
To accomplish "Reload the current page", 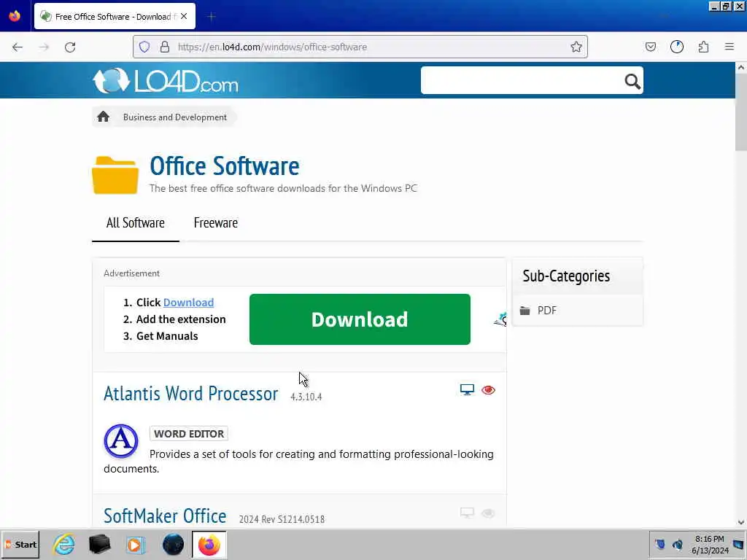I will (70, 47).
